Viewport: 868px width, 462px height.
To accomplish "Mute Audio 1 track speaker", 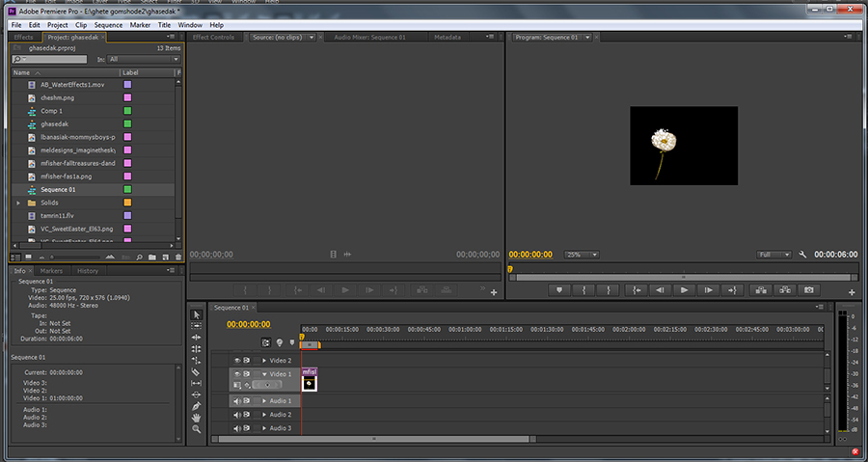I will pos(237,400).
